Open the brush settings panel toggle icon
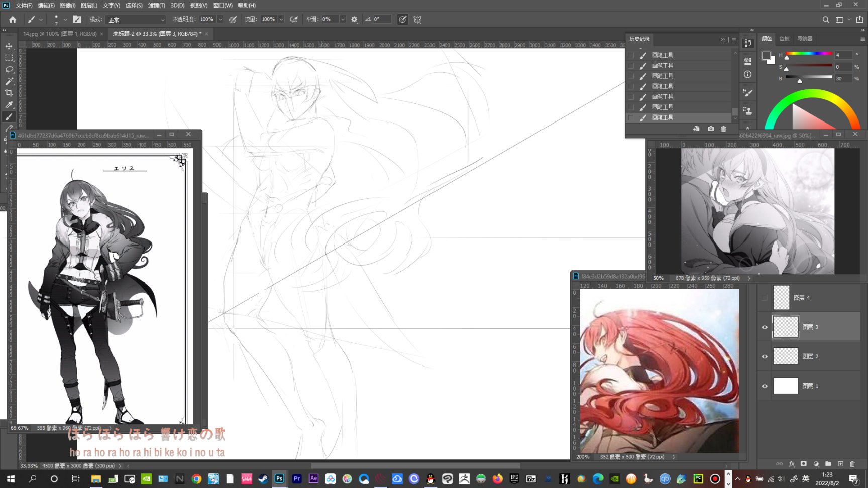This screenshot has width=868, height=488. [77, 19]
